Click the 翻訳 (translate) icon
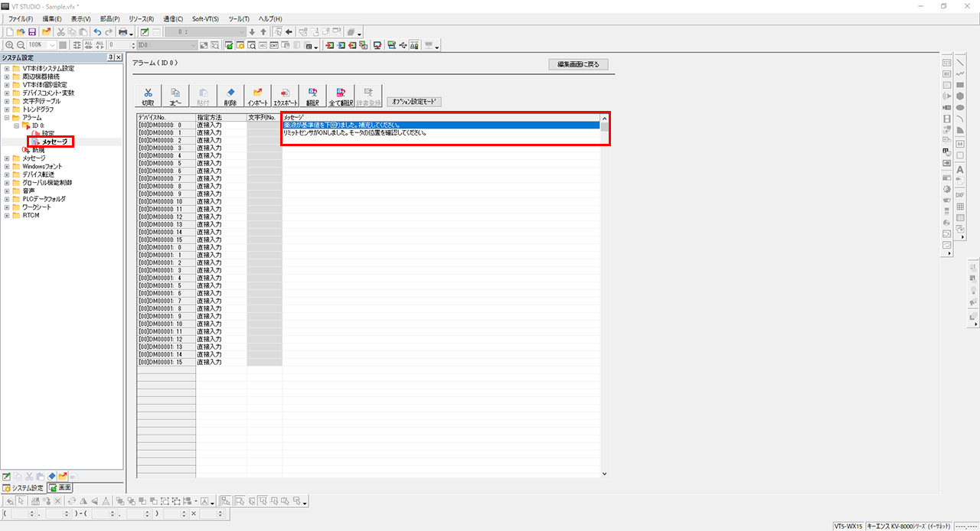 (x=312, y=96)
